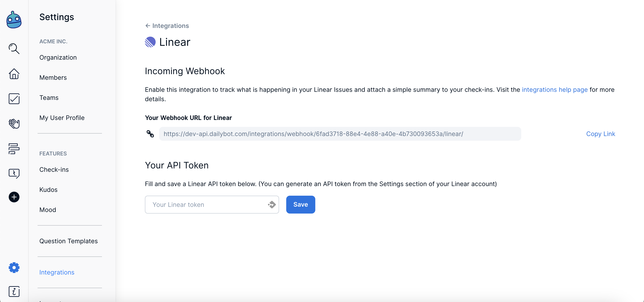The width and height of the screenshot is (644, 302).
Task: Open Mood feature settings
Action: (48, 210)
